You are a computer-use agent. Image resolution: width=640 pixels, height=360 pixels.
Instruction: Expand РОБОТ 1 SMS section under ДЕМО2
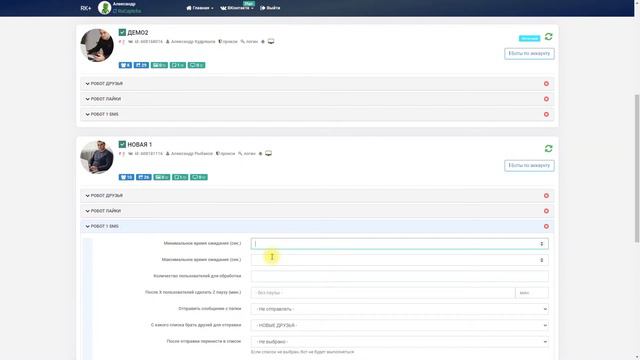click(317, 114)
